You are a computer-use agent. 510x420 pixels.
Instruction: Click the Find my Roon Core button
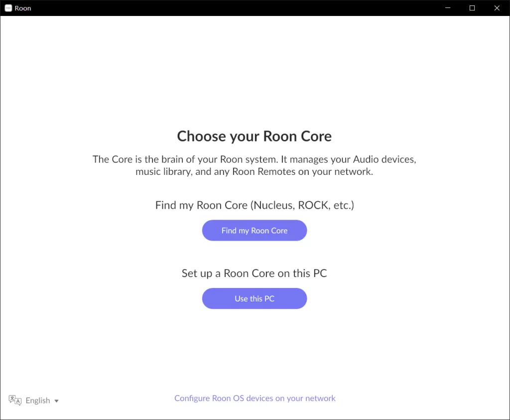click(x=255, y=230)
